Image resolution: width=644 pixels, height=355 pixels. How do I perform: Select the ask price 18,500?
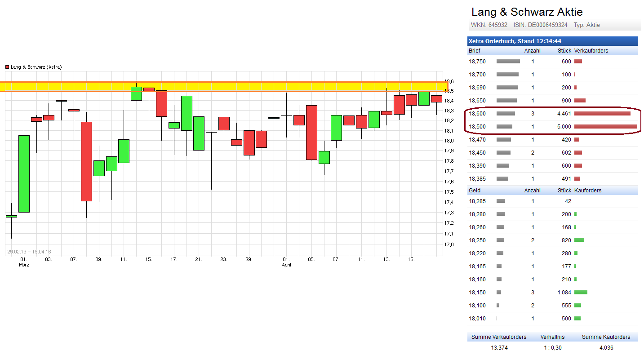pyautogui.click(x=477, y=127)
